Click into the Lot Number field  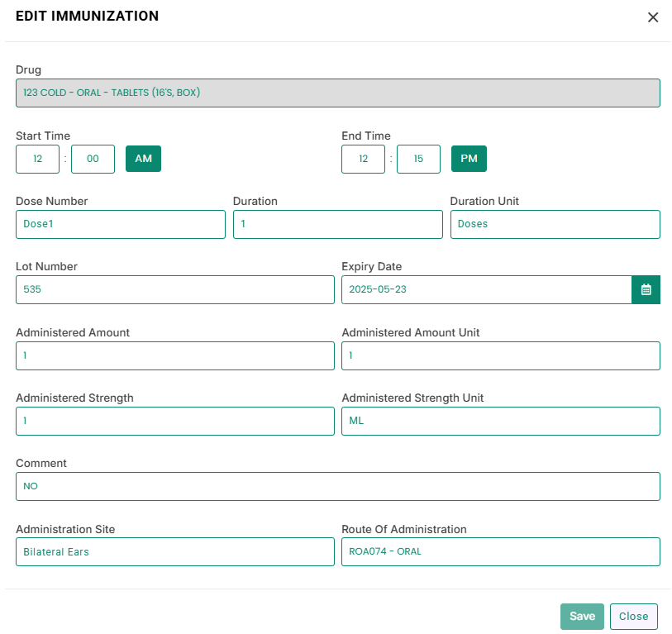pos(175,290)
